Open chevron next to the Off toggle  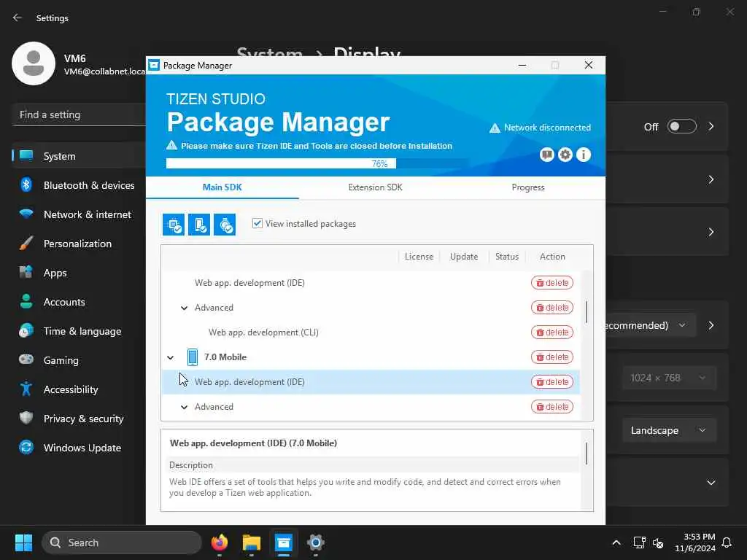click(711, 127)
